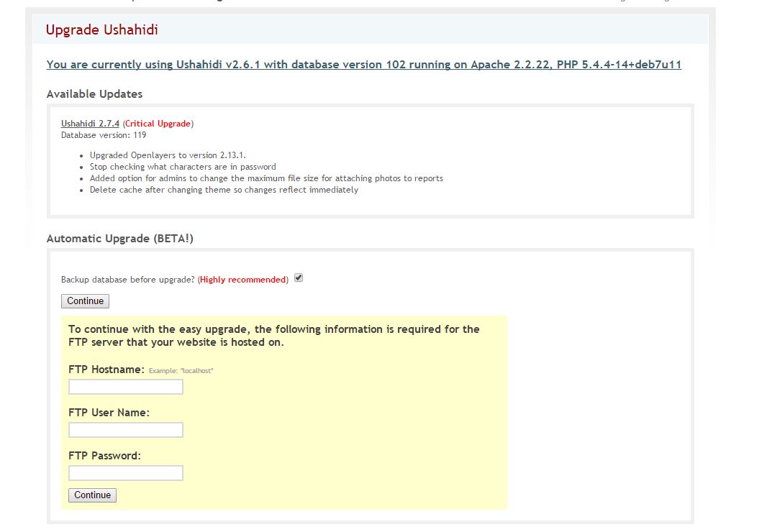
Task: Click the Upgrade Ushahidi page heading
Action: tap(101, 30)
